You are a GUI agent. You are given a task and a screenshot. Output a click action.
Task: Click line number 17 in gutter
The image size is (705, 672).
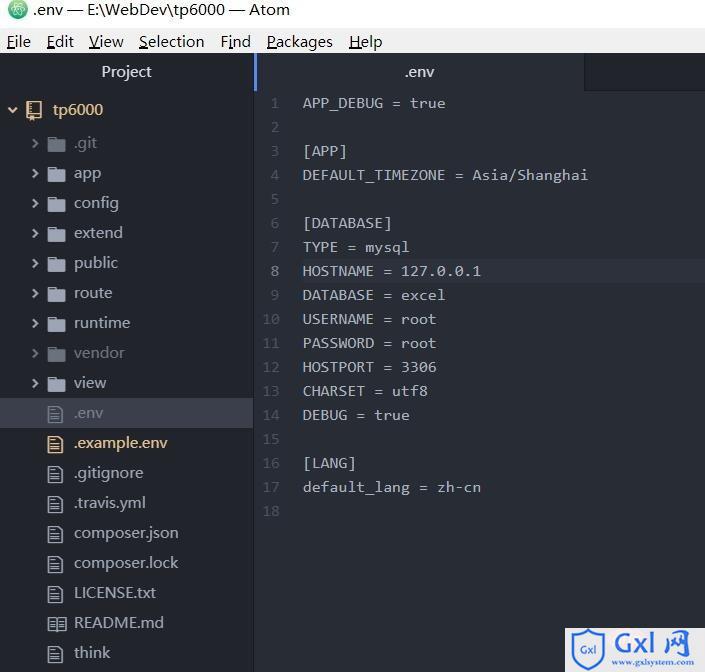click(271, 487)
